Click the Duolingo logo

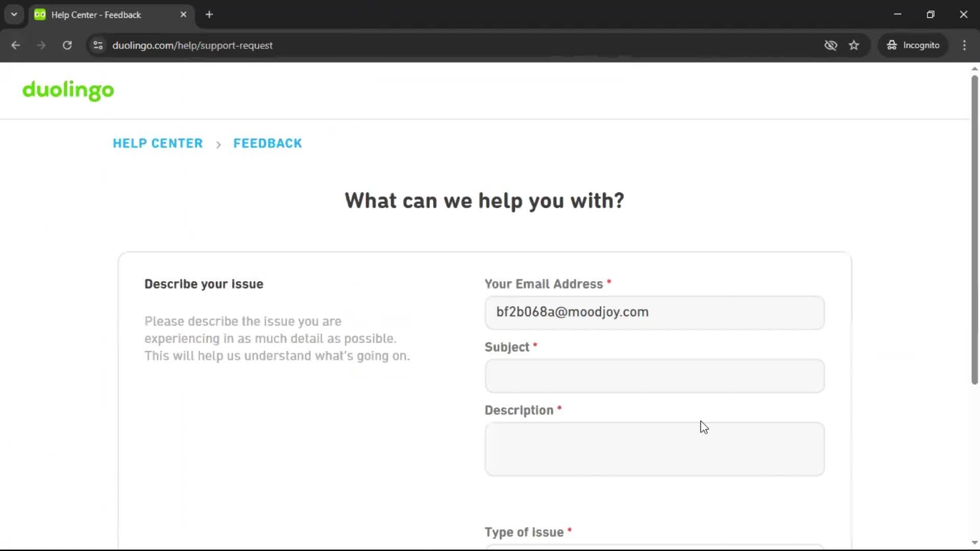click(x=68, y=91)
